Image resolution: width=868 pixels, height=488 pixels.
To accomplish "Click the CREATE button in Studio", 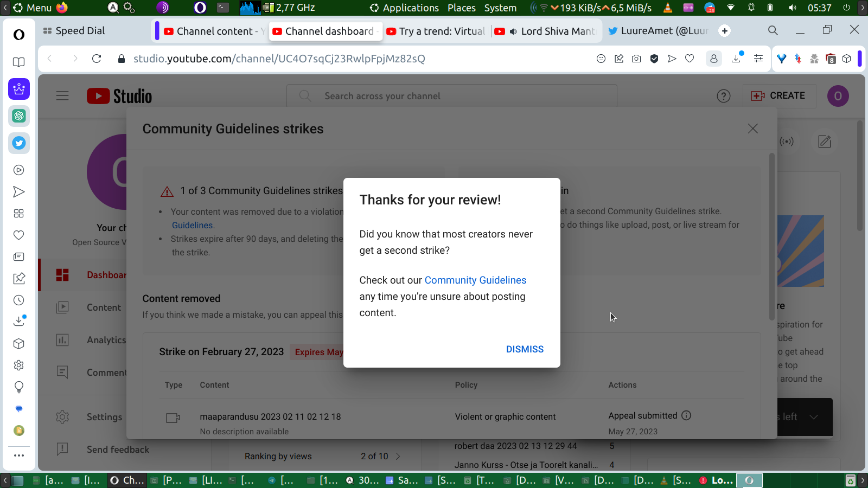I will [x=778, y=96].
